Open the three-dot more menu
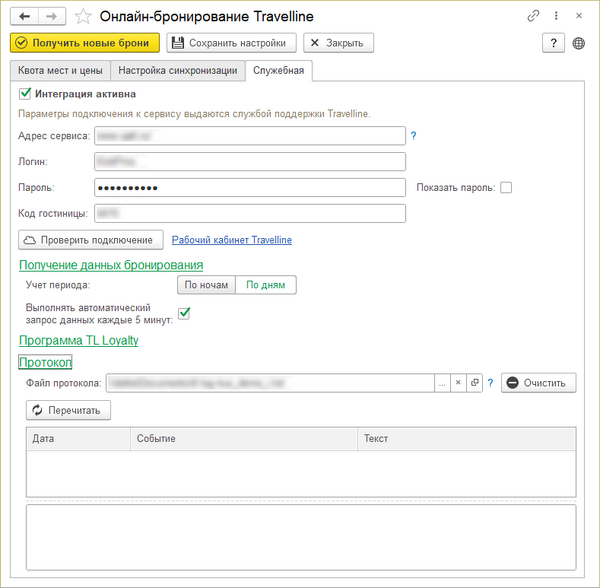The height and width of the screenshot is (588, 600). pyautogui.click(x=556, y=16)
